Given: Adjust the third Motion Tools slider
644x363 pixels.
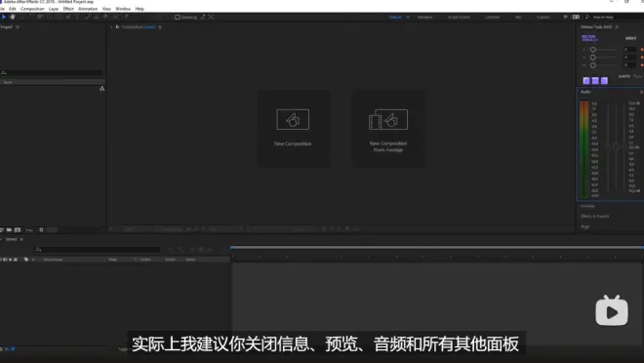Looking at the screenshot, I should tap(592, 64).
